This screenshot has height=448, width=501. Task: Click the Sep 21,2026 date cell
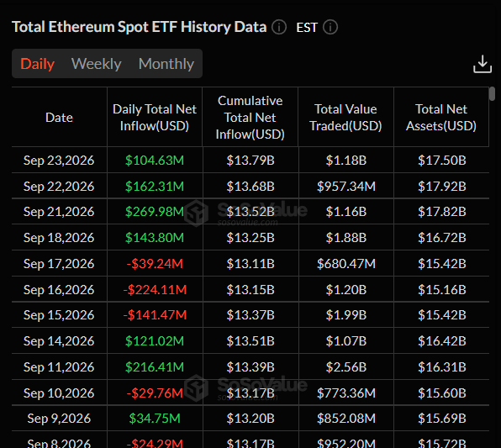59,212
